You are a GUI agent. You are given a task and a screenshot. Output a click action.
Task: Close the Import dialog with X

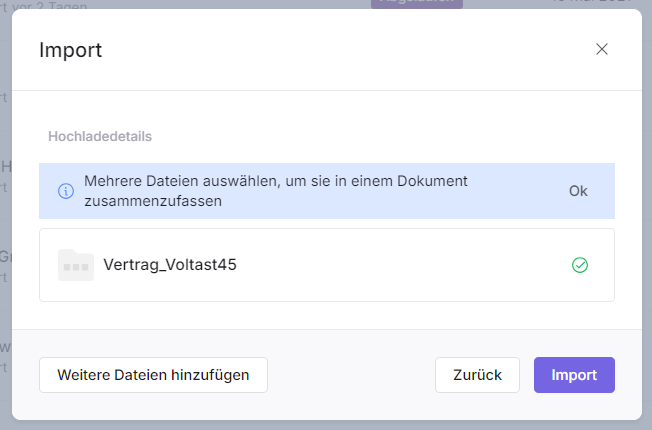pyautogui.click(x=602, y=49)
